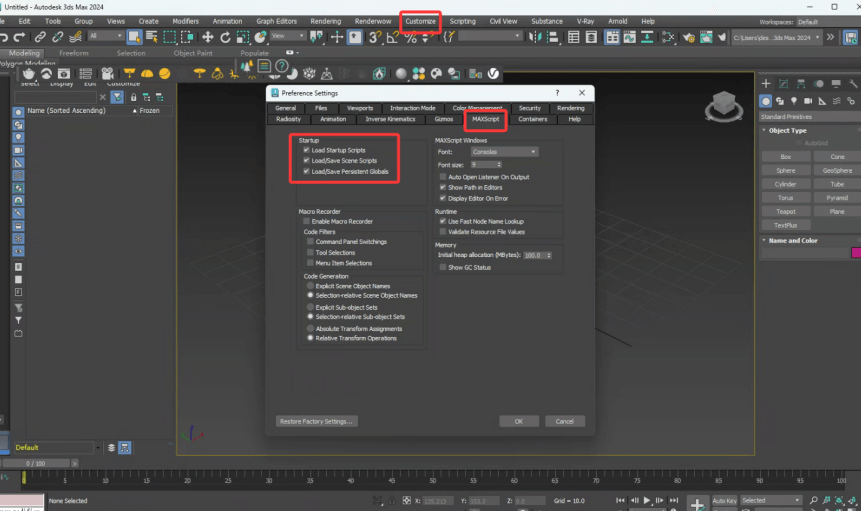Click the Redo arrow icon
Image resolution: width=861 pixels, height=511 pixels.
coord(19,37)
